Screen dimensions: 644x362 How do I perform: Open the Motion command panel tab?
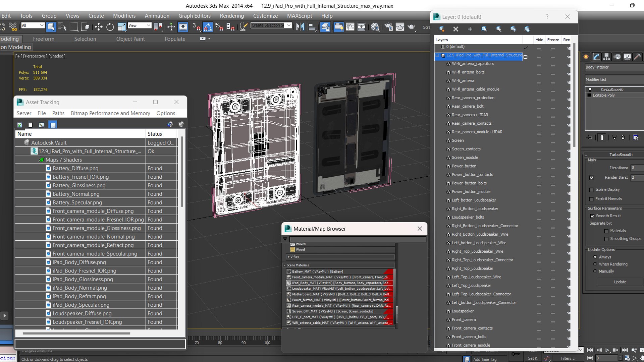[617, 57]
